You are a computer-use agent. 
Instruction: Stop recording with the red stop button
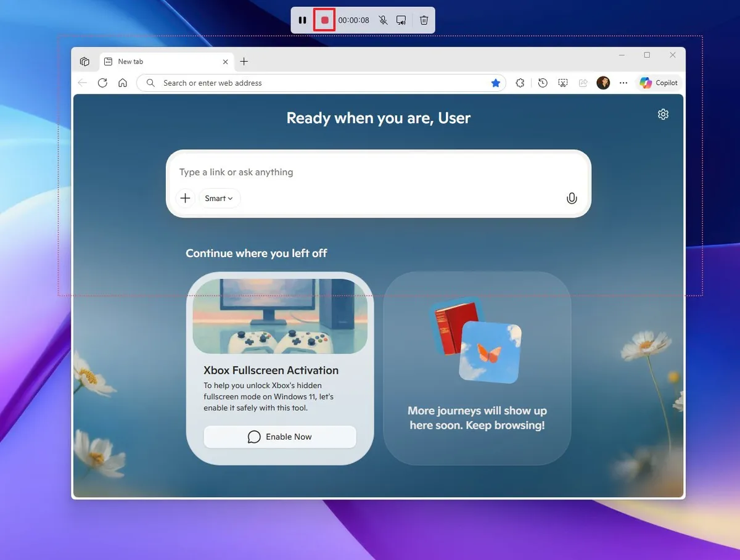point(325,19)
